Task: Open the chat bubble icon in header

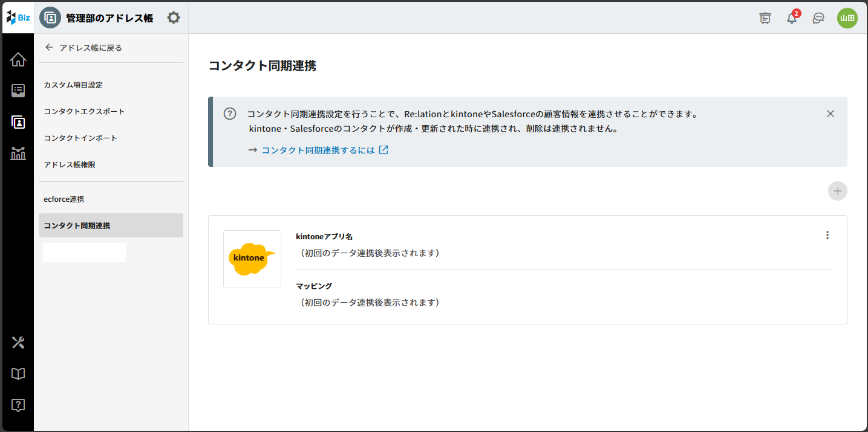Action: [818, 18]
